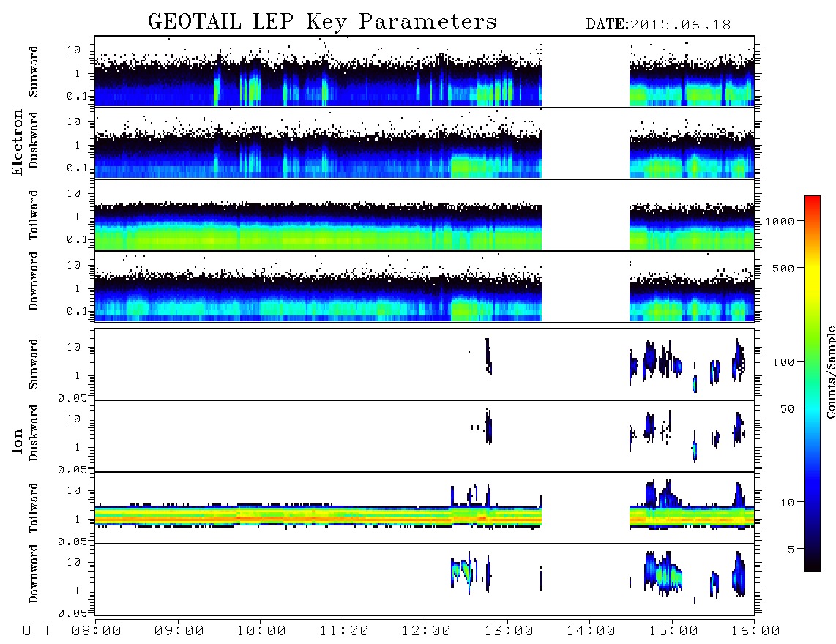
Task: Click inside the Electron Sunward spectrogram panel
Action: click(x=425, y=72)
